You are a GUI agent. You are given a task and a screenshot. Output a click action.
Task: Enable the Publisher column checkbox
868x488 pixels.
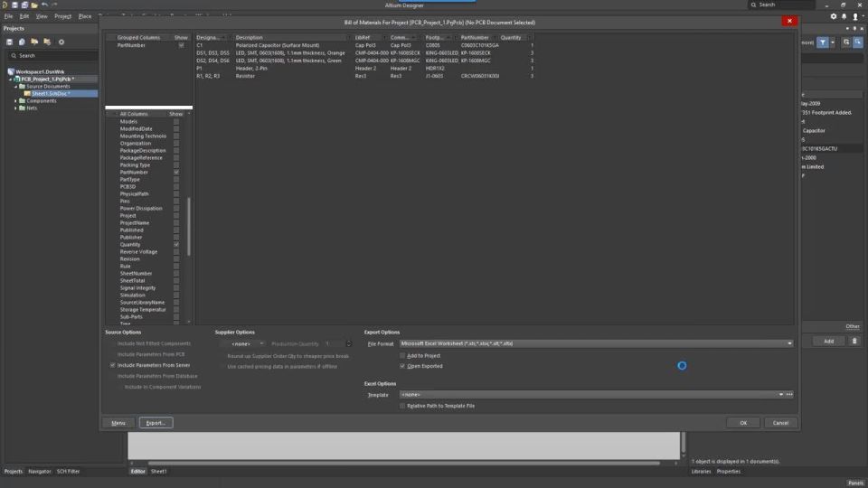pyautogui.click(x=176, y=238)
